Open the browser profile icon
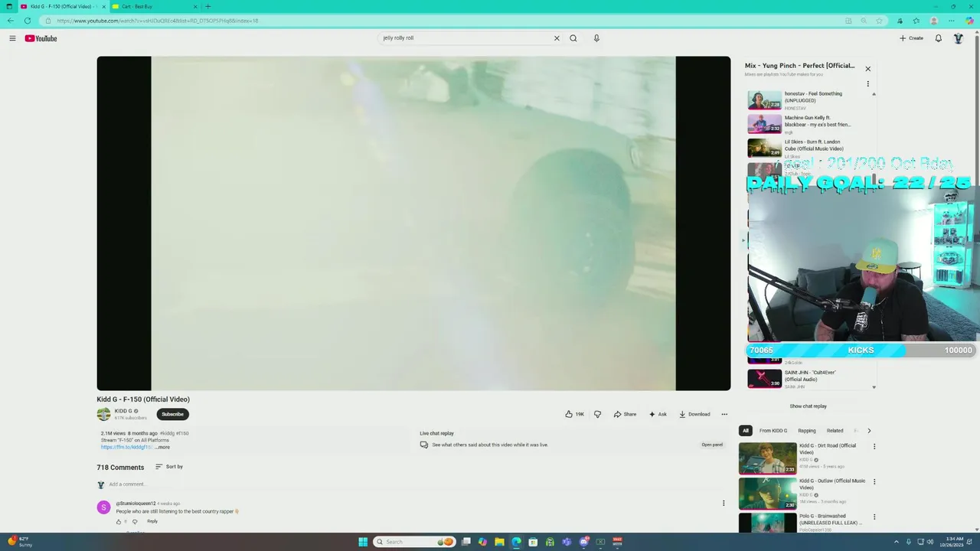The image size is (980, 551). click(934, 21)
